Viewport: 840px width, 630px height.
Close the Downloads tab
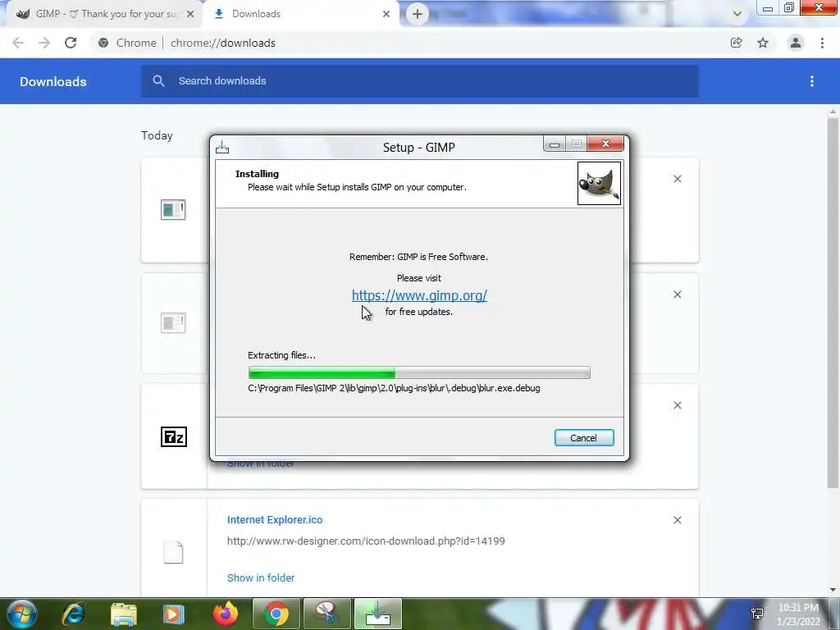(x=386, y=14)
